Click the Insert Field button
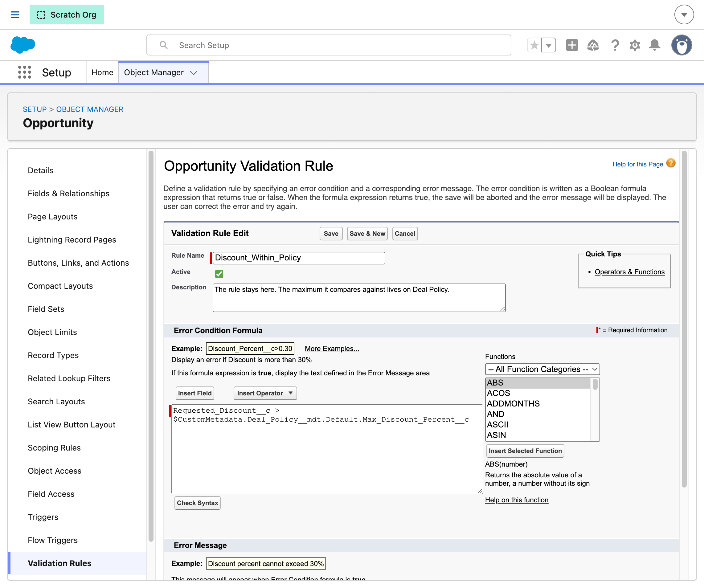This screenshot has height=588, width=704. click(195, 393)
